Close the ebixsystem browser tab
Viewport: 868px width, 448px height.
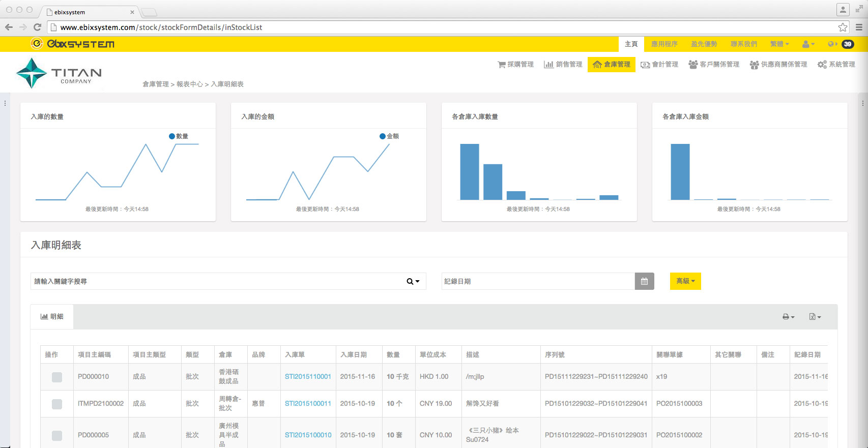tap(132, 12)
